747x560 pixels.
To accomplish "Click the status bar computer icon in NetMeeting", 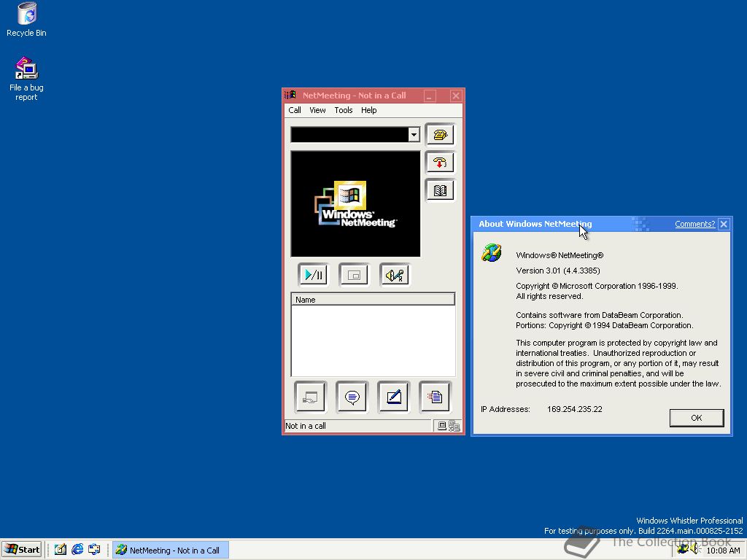I will point(442,426).
